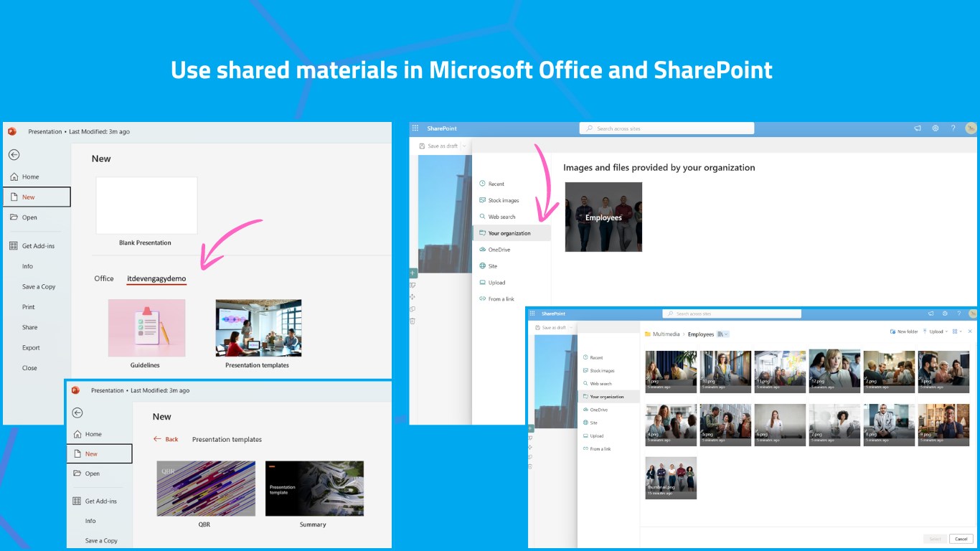Click search box in Employees picker SharePoint window
The height and width of the screenshot is (551, 980).
coord(732,314)
